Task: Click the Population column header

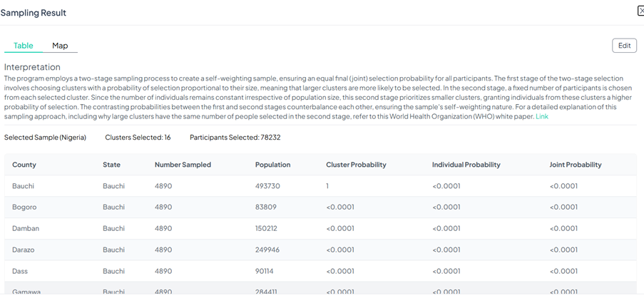Action: (272, 165)
